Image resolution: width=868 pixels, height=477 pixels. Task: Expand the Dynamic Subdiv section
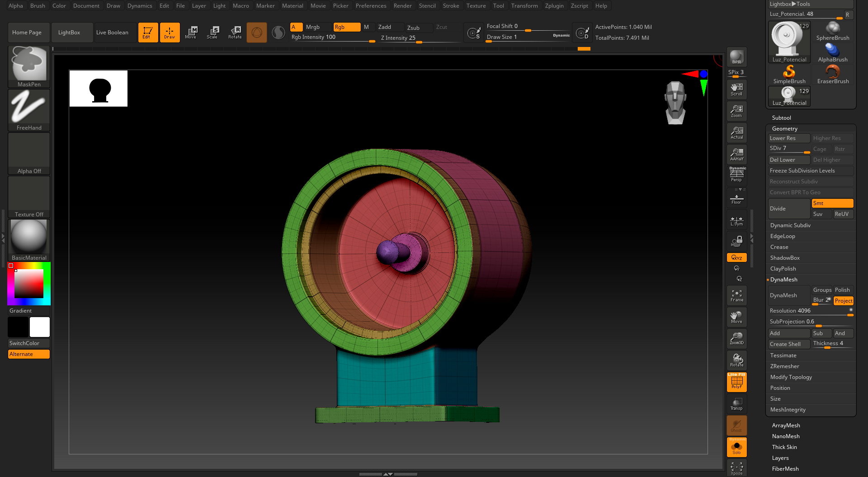tap(790, 225)
